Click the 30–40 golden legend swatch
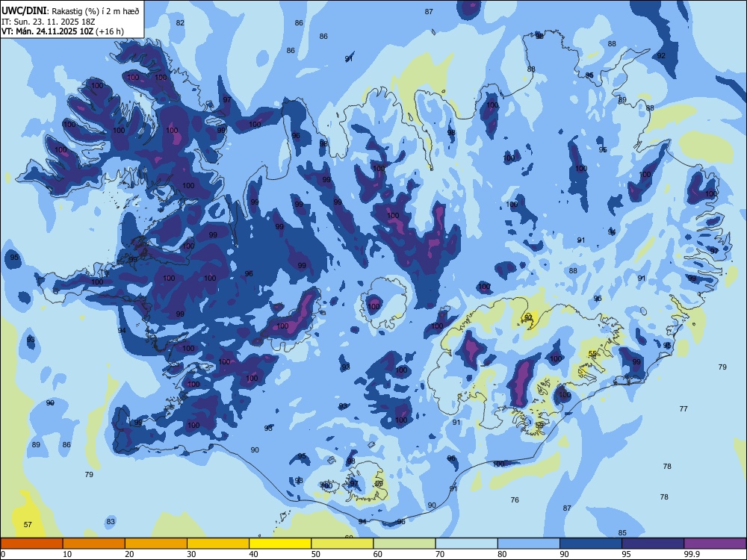 218,544
